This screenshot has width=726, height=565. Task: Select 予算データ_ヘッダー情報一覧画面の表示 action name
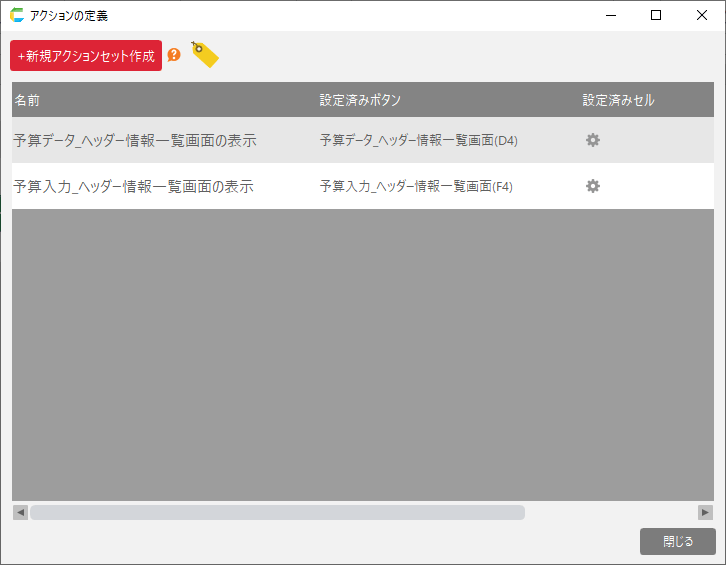pos(135,141)
